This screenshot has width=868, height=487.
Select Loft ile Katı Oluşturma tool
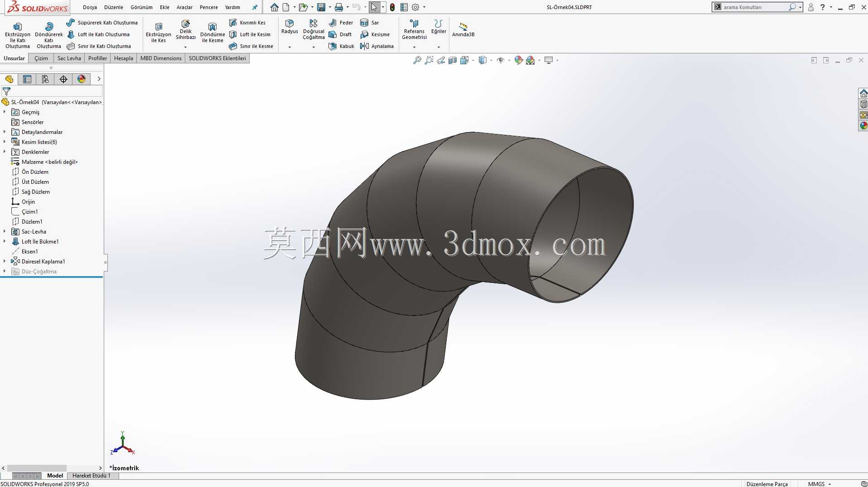pyautogui.click(x=98, y=34)
